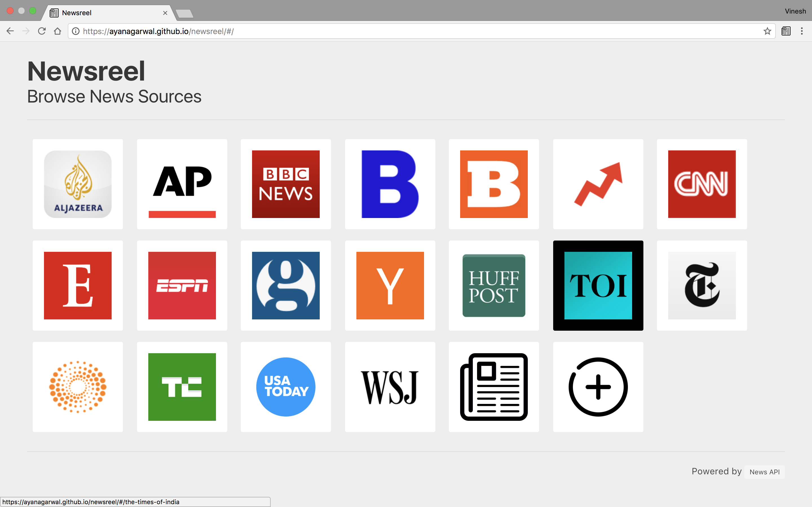Open the CNN news source

coord(701,184)
